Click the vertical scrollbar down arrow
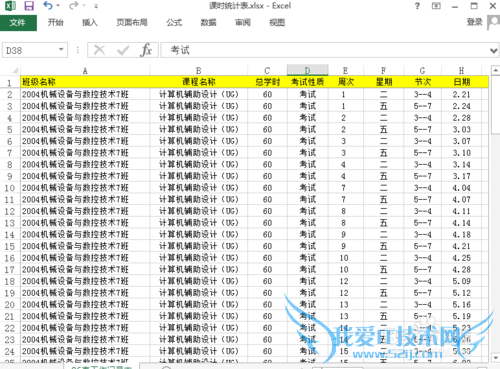The image size is (500, 369). 495,358
